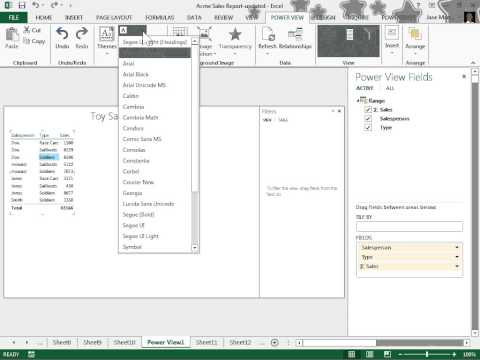This screenshot has width=480, height=360.
Task: Close the Filters pane with its X
Action: pos(339,111)
